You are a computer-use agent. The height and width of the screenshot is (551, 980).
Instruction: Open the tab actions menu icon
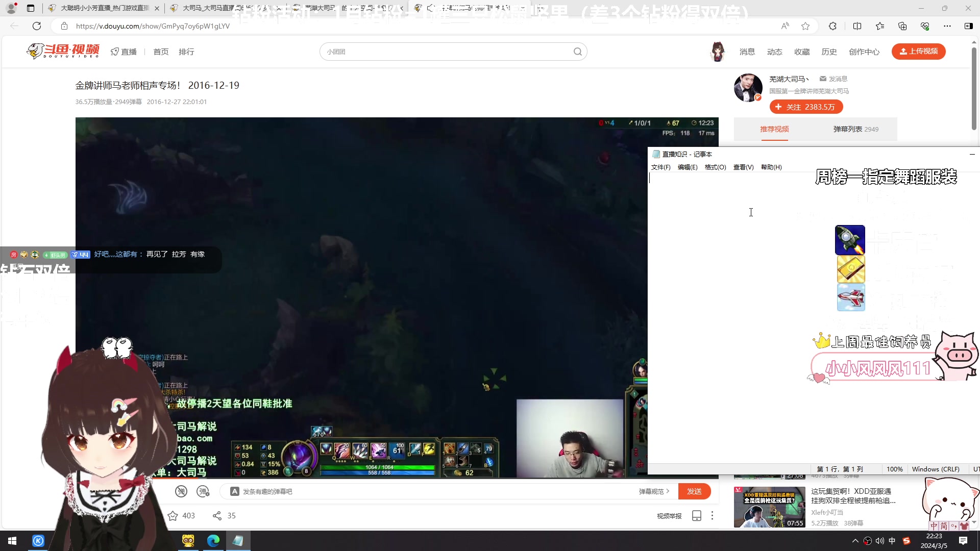(x=31, y=8)
